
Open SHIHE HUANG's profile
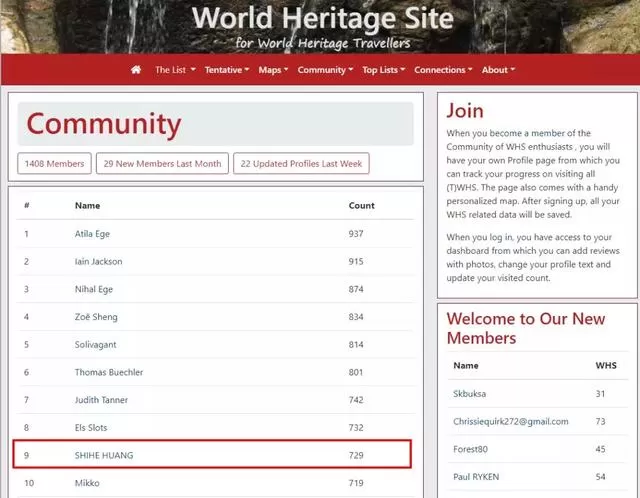coord(104,456)
